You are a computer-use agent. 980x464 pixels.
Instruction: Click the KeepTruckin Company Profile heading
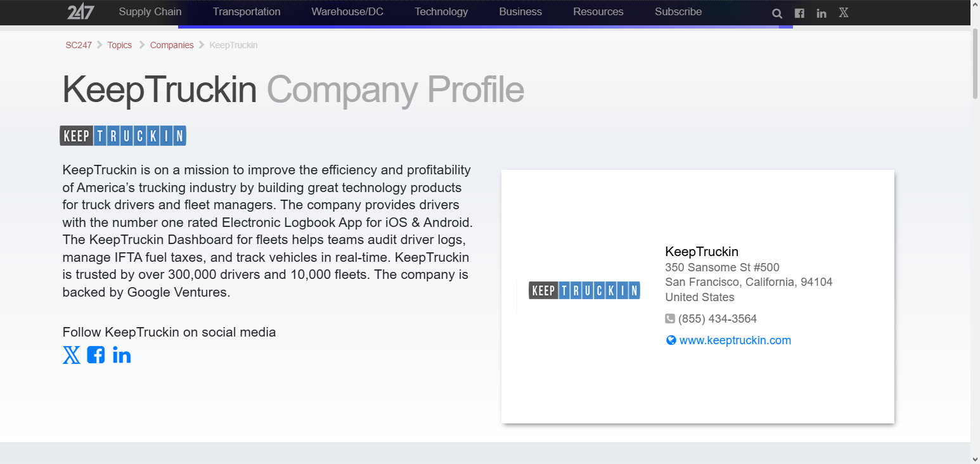coord(293,89)
